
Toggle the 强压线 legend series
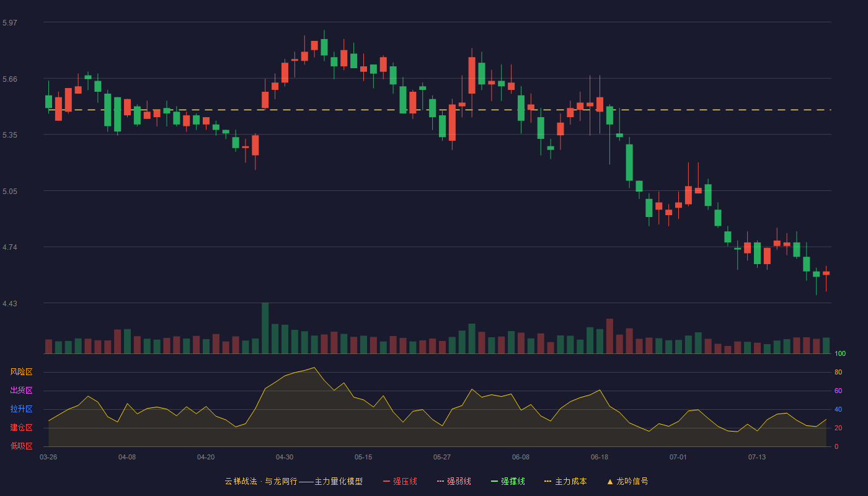click(400, 481)
